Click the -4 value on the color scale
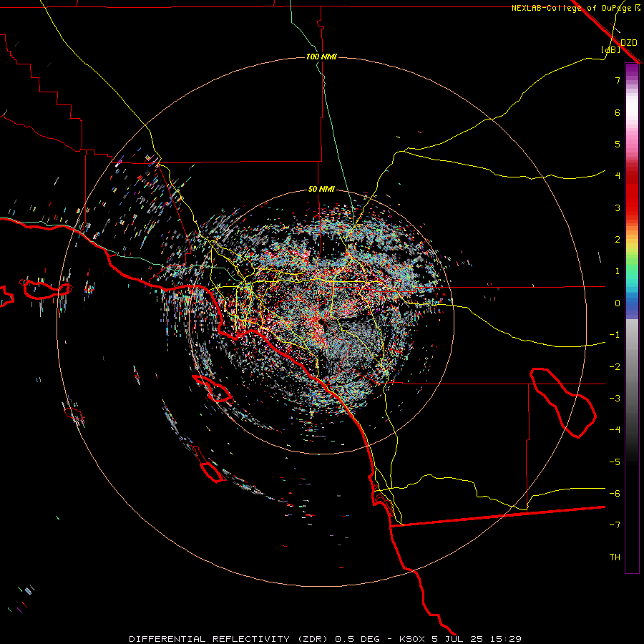The image size is (644, 644). pos(615,430)
